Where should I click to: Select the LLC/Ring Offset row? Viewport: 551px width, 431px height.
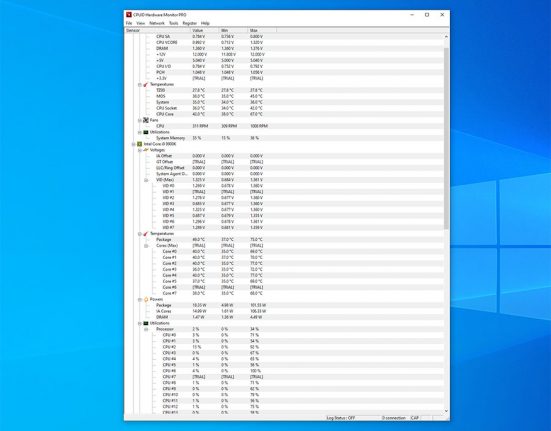(285, 168)
